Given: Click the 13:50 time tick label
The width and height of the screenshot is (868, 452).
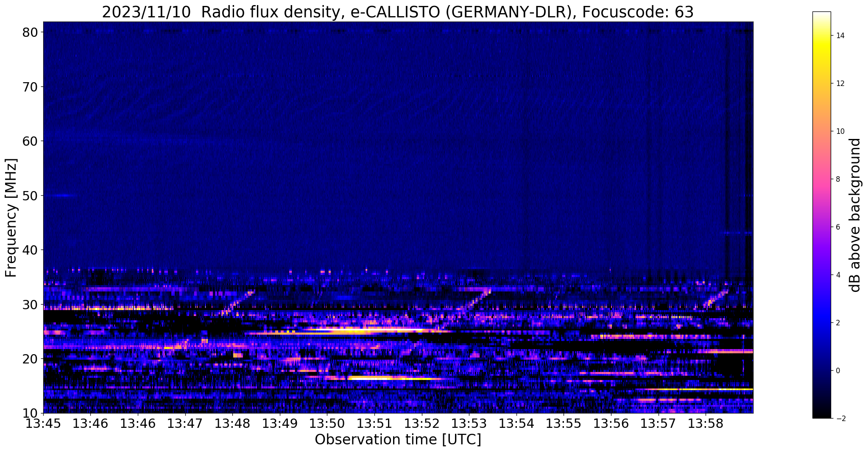Looking at the screenshot, I should (x=327, y=423).
